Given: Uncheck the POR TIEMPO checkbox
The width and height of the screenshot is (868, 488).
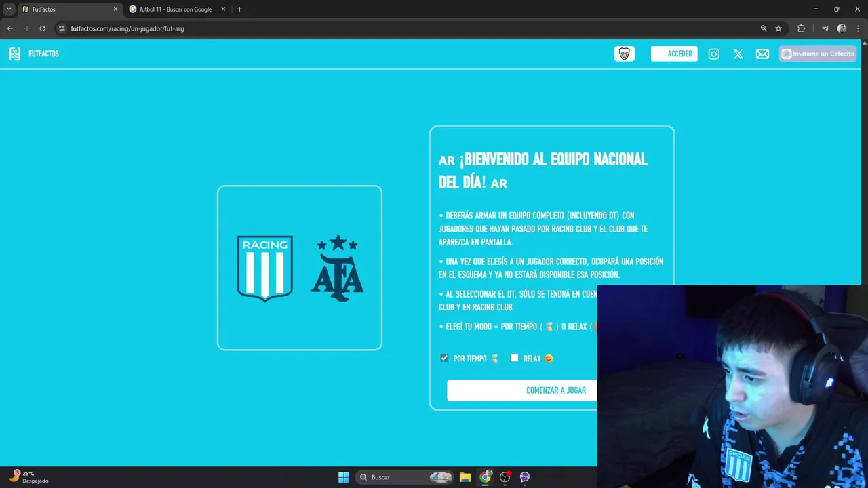Looking at the screenshot, I should (x=444, y=358).
